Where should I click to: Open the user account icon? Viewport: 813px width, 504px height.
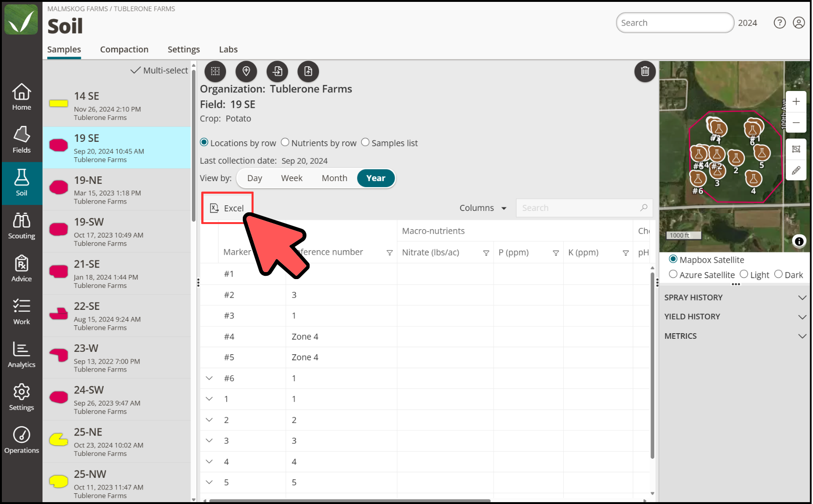pos(799,23)
